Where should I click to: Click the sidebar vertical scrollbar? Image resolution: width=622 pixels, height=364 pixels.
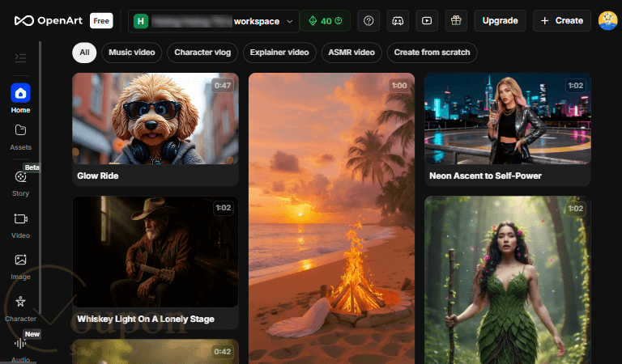40,178
